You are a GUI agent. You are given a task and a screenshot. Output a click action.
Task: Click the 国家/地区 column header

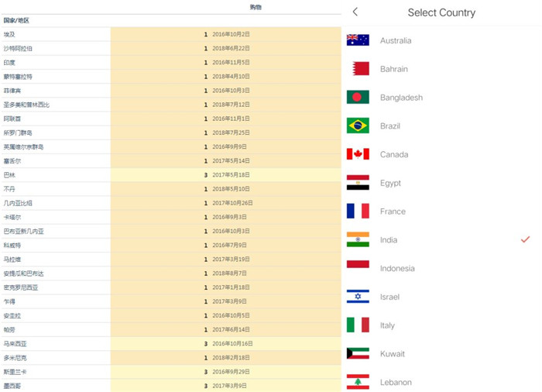click(x=17, y=20)
